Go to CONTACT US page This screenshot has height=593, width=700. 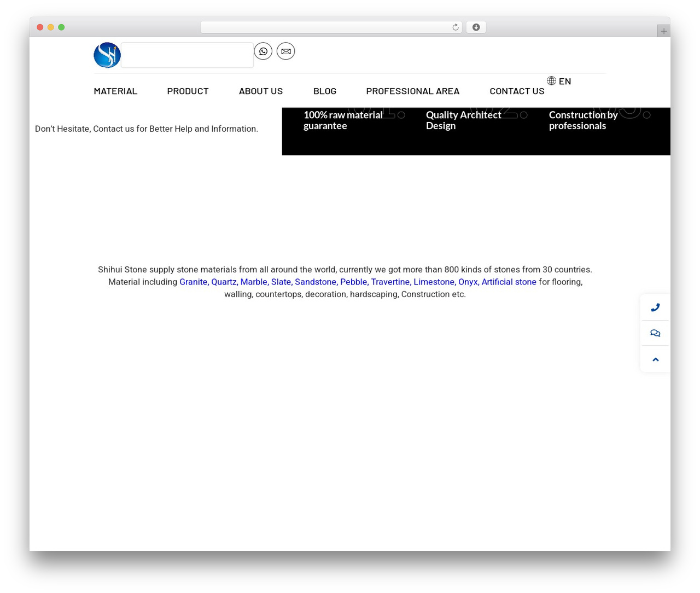point(517,91)
